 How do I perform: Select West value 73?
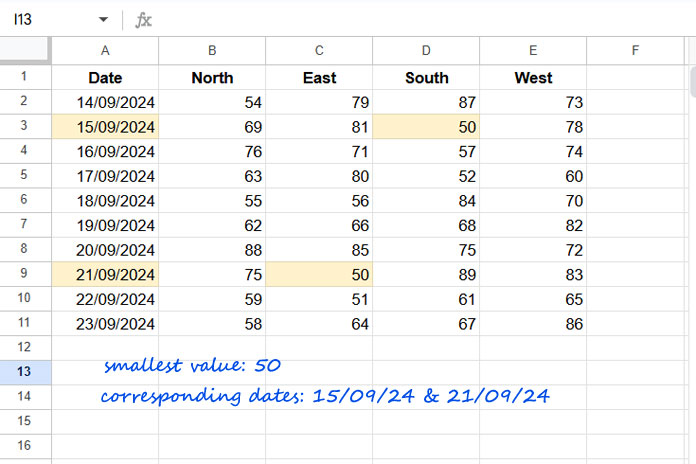pyautogui.click(x=533, y=102)
